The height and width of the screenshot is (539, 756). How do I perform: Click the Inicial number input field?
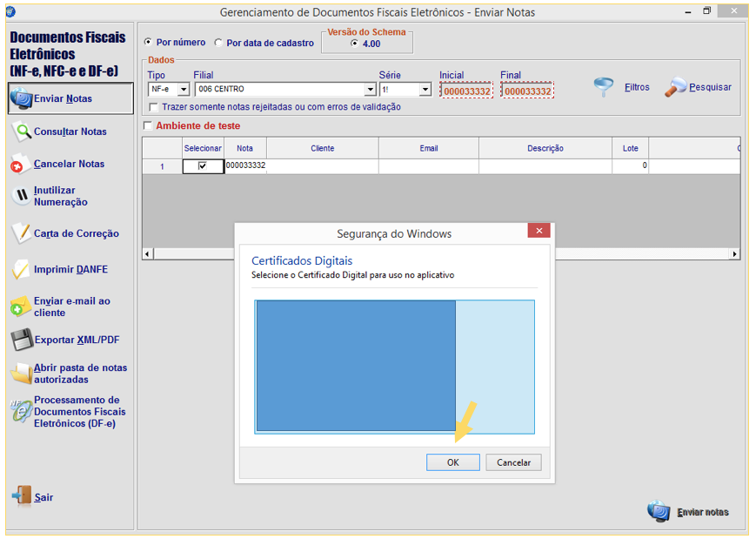(x=466, y=91)
